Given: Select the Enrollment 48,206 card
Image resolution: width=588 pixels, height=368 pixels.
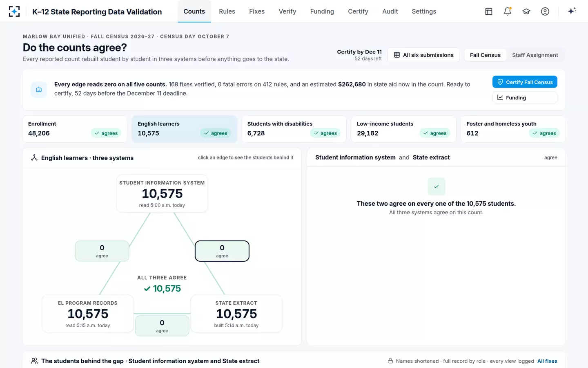Looking at the screenshot, I should (75, 129).
